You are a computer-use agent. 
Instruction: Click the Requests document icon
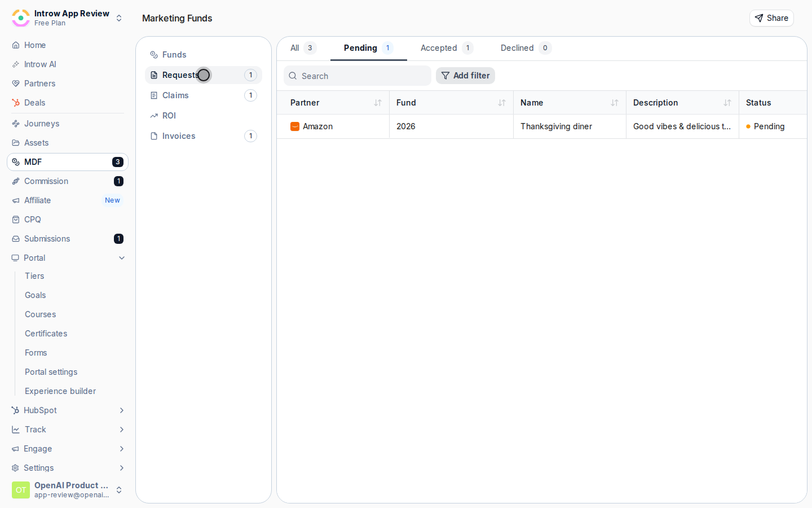[154, 75]
